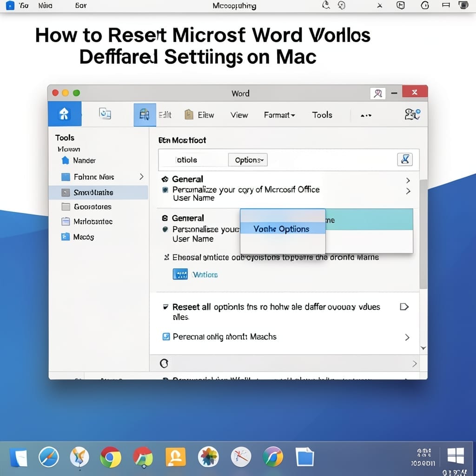
Task: Click the document copy icon beside Home
Action: [x=105, y=113]
